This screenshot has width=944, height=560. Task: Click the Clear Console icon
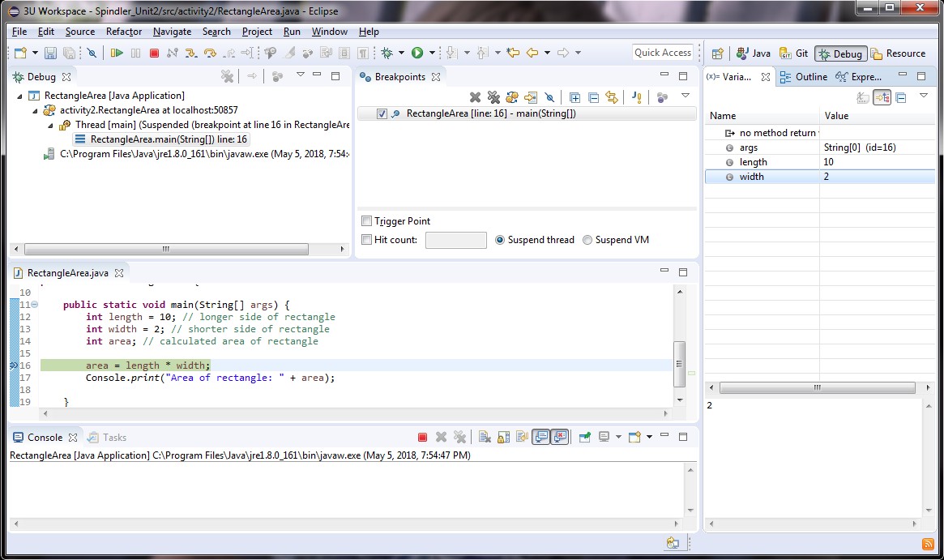pos(485,437)
